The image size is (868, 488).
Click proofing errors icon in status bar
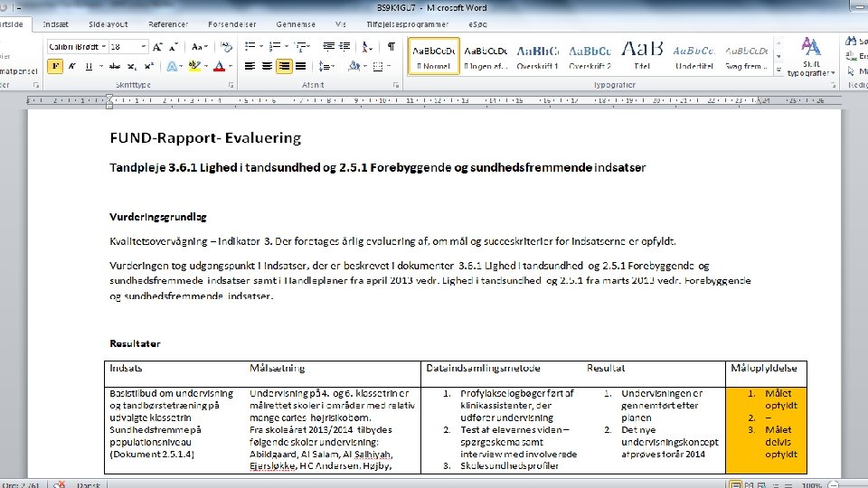click(x=59, y=484)
